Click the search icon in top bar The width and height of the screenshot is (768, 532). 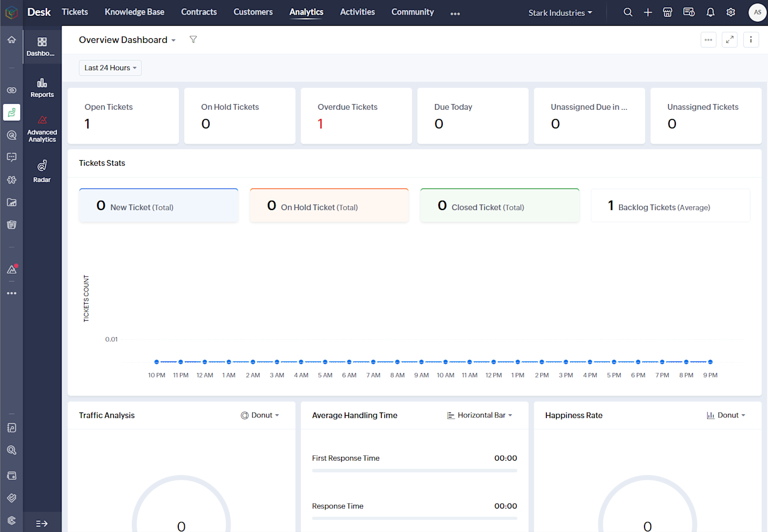(628, 12)
